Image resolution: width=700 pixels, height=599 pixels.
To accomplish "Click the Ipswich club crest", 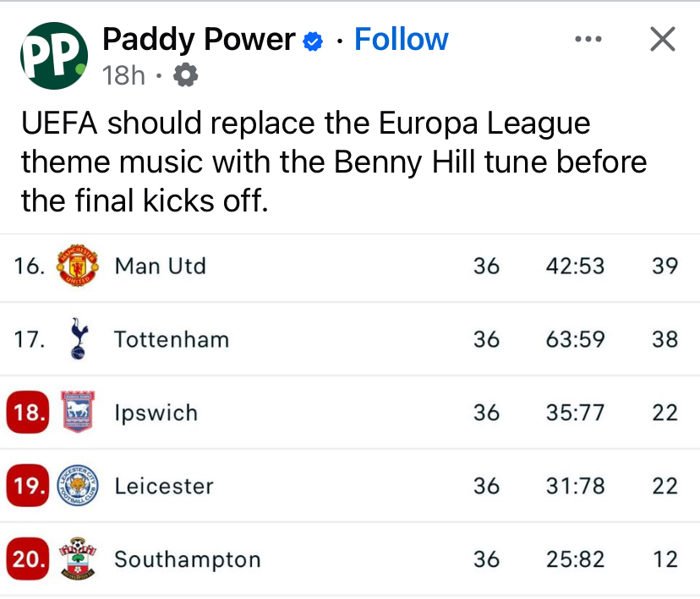I will click(x=78, y=413).
